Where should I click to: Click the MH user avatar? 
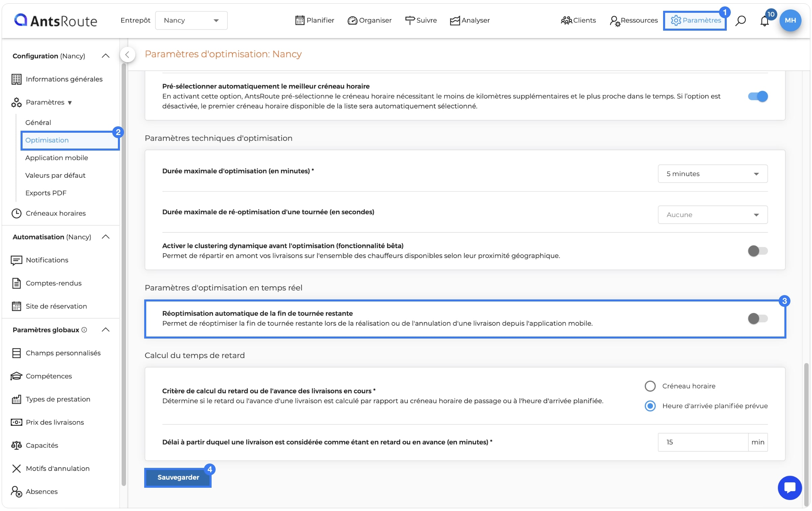click(x=790, y=20)
